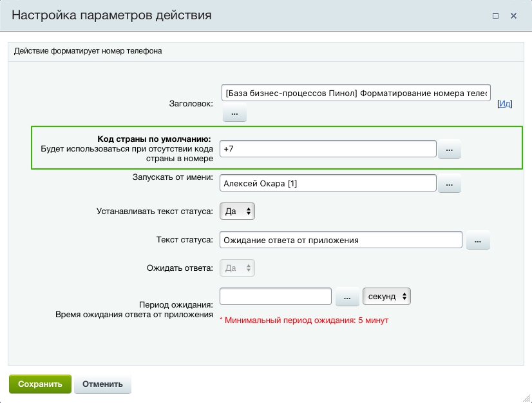Click the ellipsis button beside Алексей Окара [1]

(449, 184)
